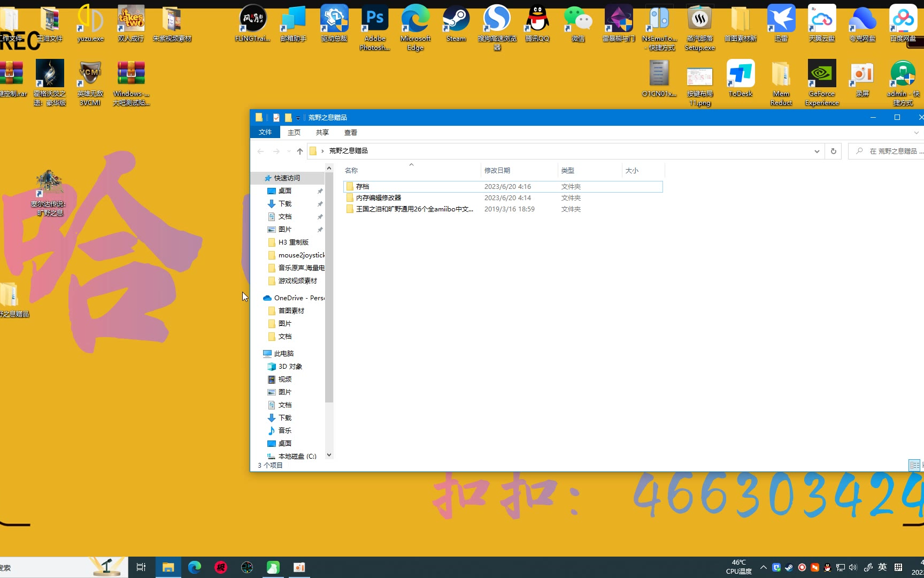924x578 pixels.
Task: Click the yuzu.exe desktop icon
Action: 90,20
